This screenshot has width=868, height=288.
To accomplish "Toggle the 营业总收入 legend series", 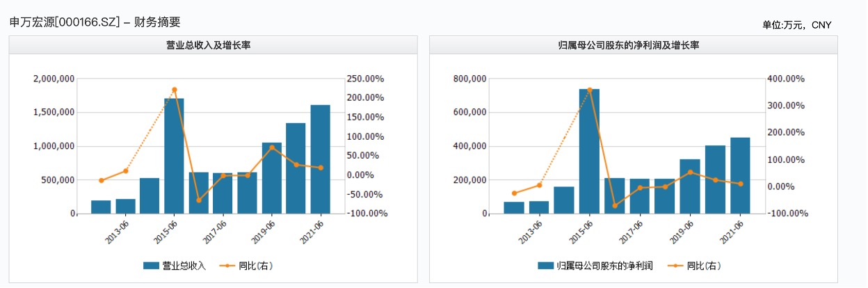I will [184, 265].
